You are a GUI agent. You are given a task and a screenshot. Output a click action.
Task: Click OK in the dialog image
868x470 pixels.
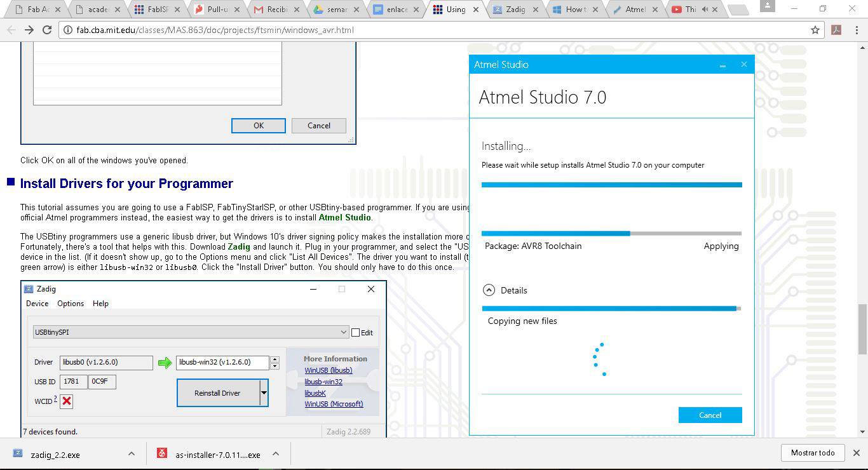259,126
